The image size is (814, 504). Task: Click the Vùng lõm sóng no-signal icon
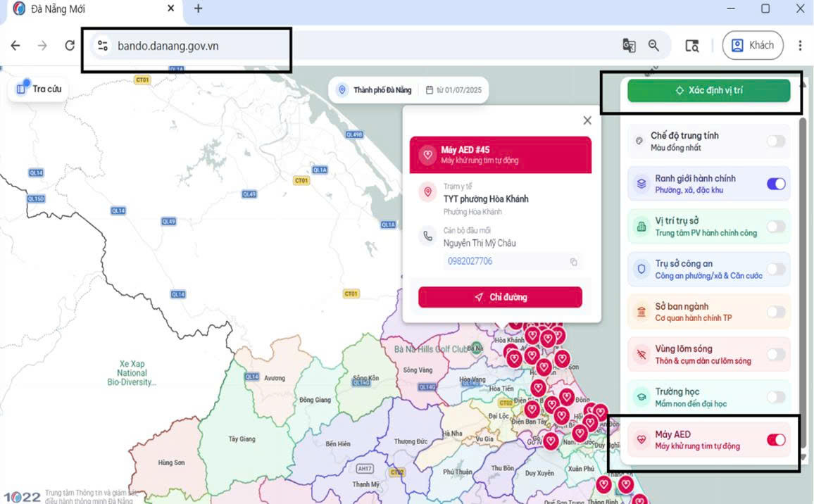(641, 355)
